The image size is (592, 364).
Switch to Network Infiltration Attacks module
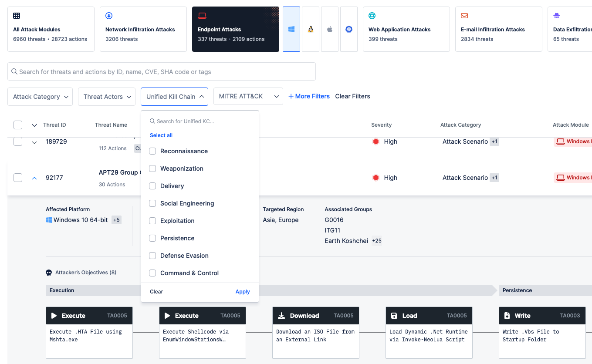point(143,29)
